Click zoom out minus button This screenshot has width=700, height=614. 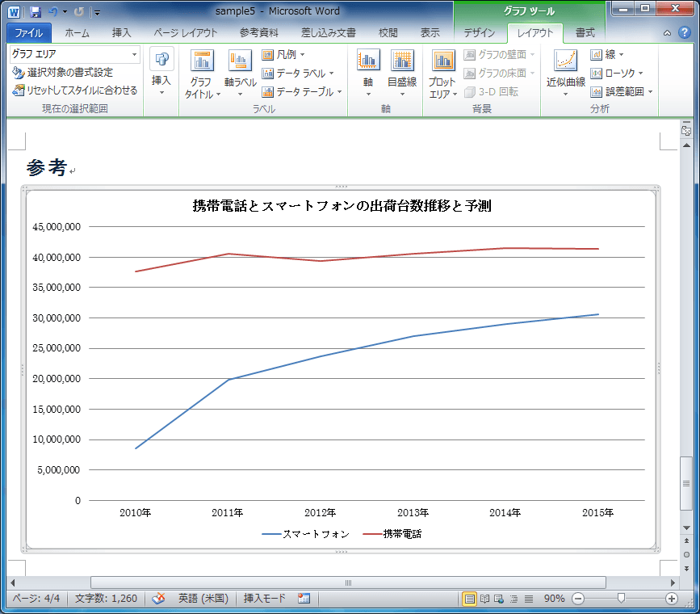point(578,599)
